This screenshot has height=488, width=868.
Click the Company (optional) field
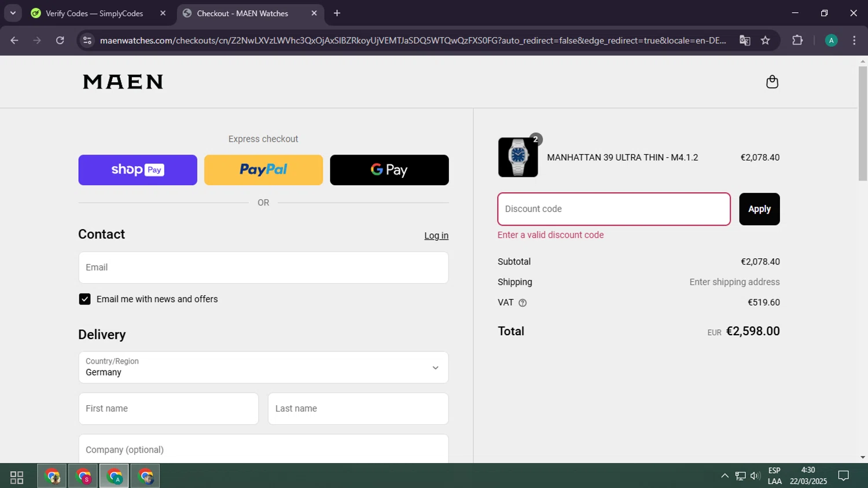(x=263, y=449)
